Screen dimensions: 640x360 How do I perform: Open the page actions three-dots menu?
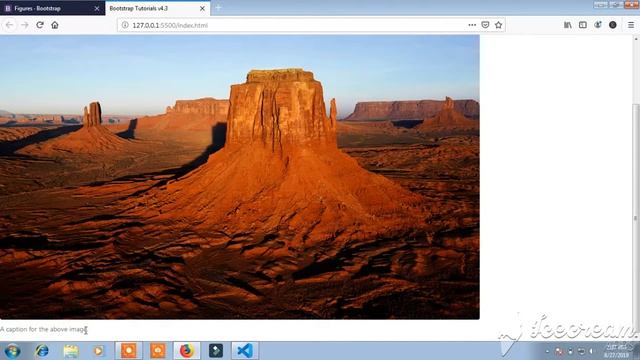472,25
